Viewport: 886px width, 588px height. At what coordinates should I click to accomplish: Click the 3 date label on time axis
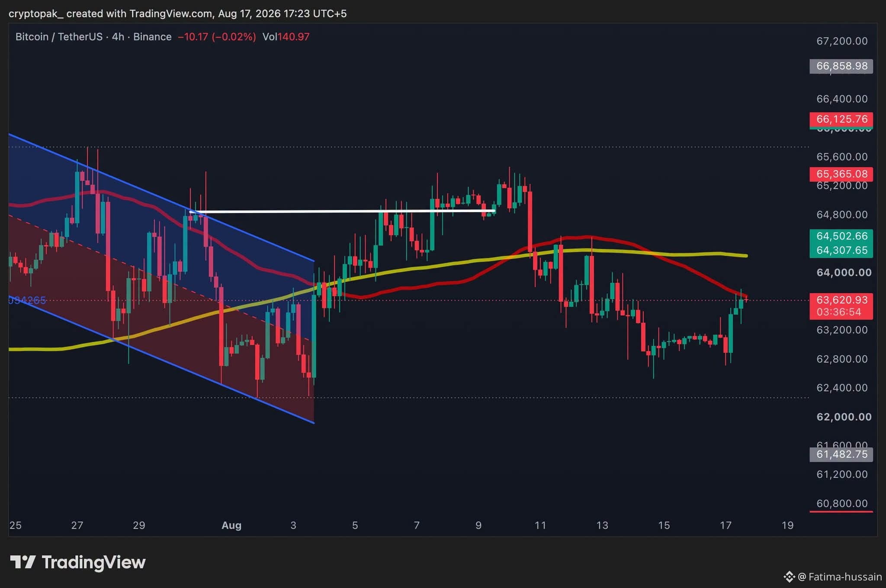293,525
